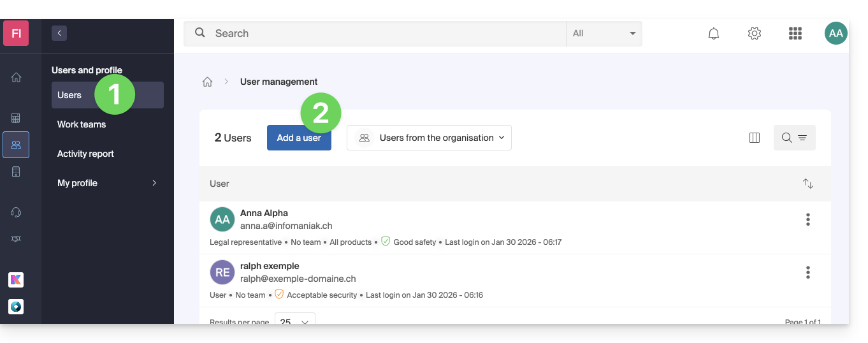This screenshot has height=343, width=868.
Task: Expand 'Users from the organisation' dropdown
Action: pos(429,138)
